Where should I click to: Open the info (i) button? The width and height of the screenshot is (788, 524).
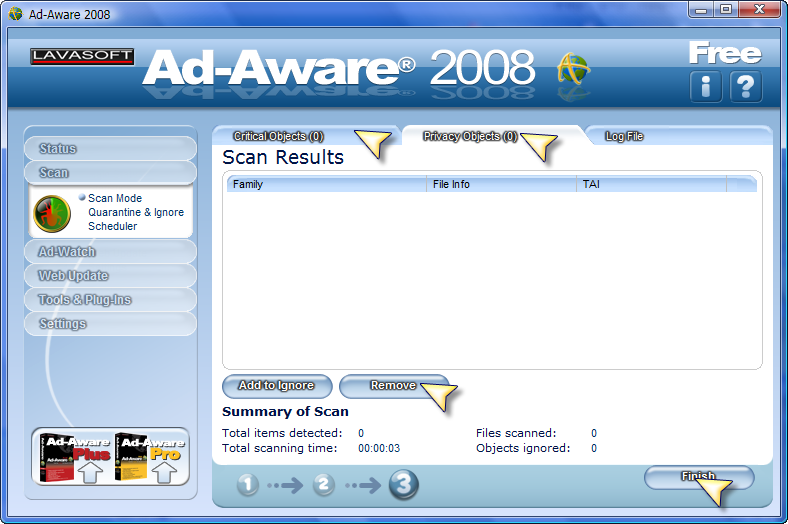point(706,86)
